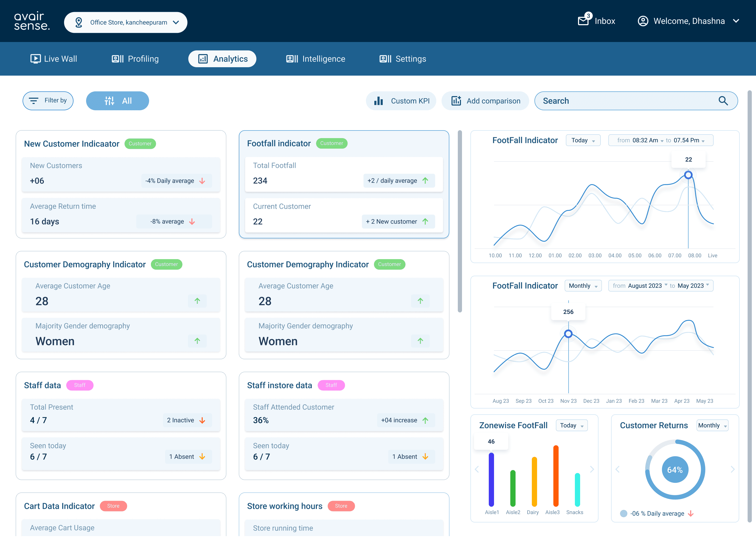Viewport: 756px width, 544px height.
Task: Expand the Welcome, Dhashna account menu chevron
Action: click(x=736, y=21)
